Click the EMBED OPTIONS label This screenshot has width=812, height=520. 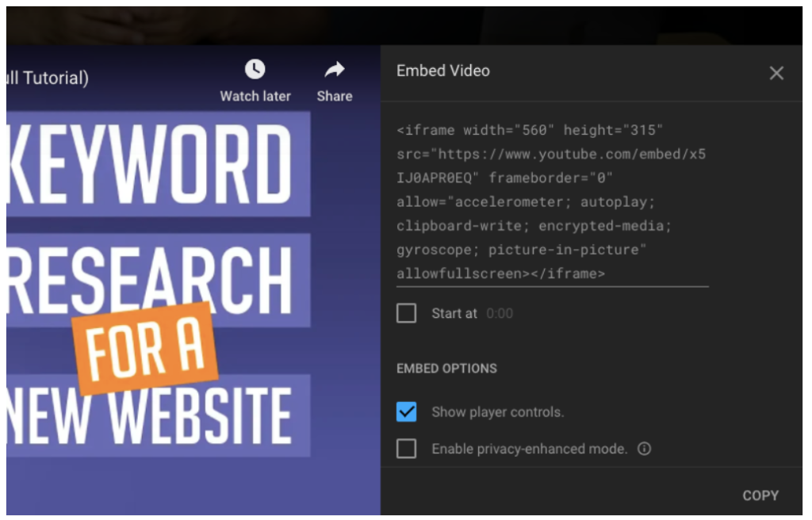point(446,369)
